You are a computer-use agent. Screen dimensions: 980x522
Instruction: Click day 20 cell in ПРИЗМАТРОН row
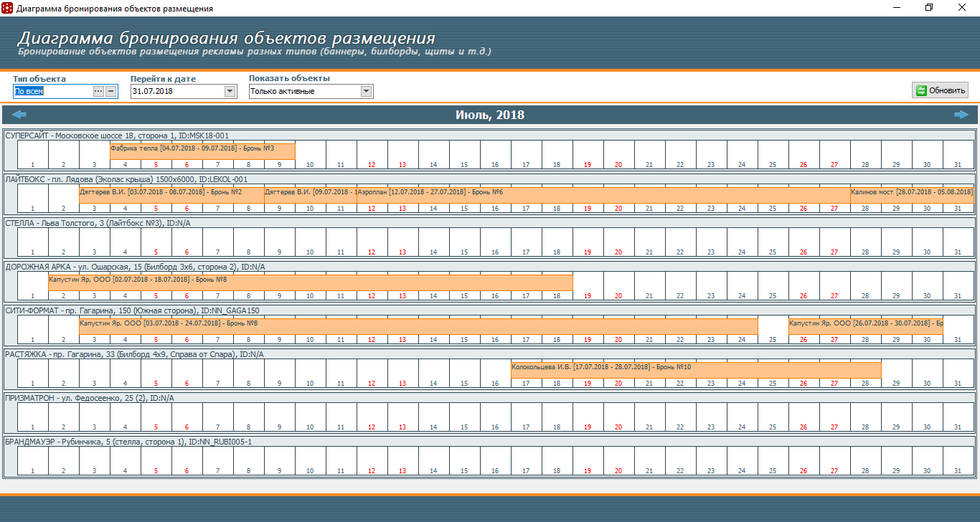pyautogui.click(x=618, y=417)
